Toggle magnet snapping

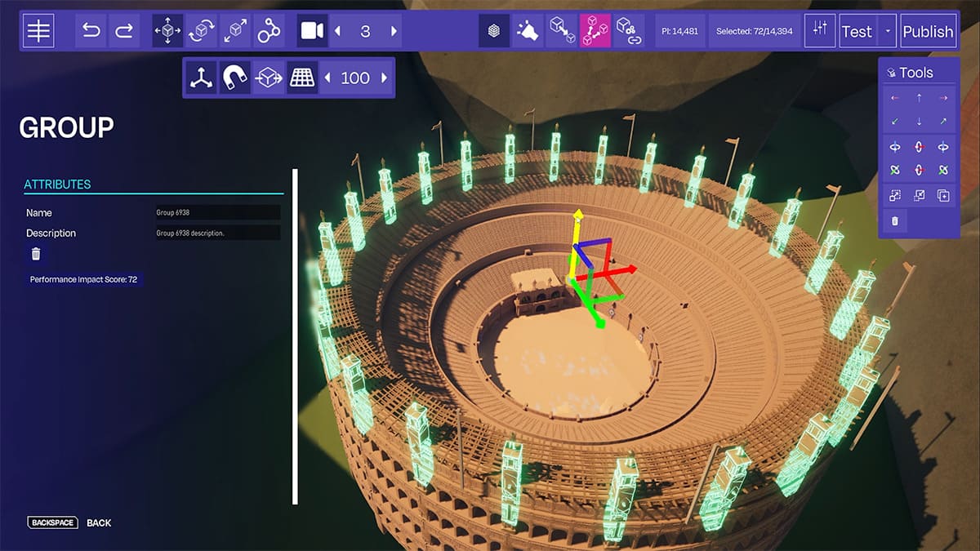[x=234, y=78]
